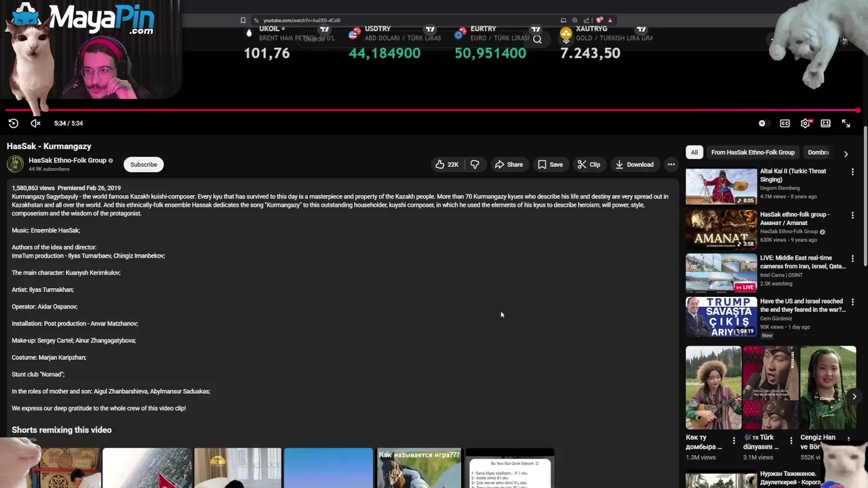Select From HasSak Ethno-Folk Group chip
Screen dimensions: 868x488
pos(753,152)
